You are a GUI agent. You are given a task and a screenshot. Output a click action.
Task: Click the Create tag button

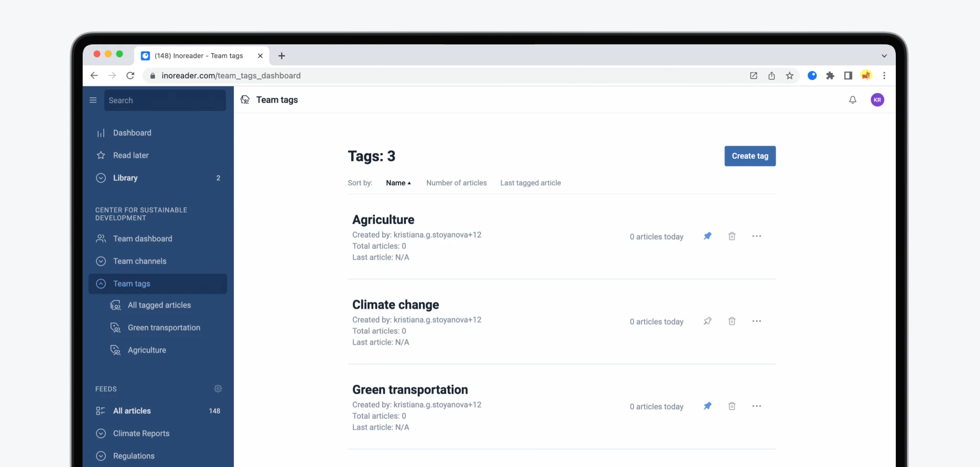749,156
